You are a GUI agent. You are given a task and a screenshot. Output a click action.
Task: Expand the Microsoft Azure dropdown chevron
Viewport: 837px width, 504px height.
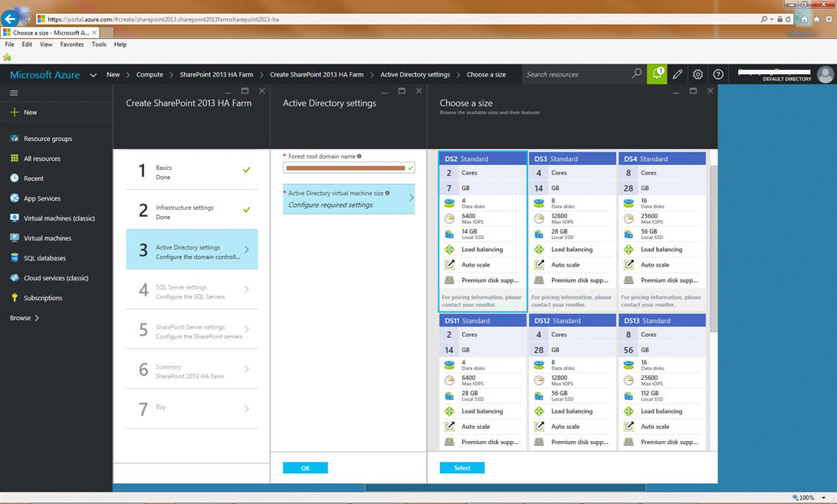93,75
